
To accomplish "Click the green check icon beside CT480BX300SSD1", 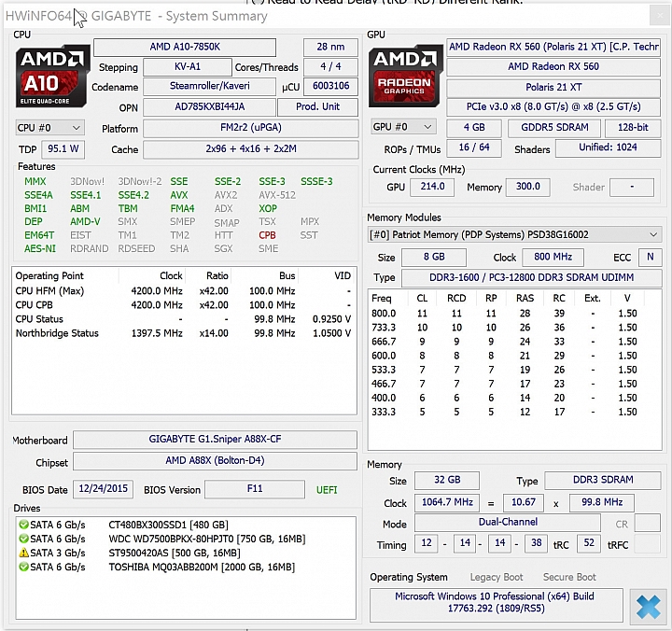I will point(23,525).
